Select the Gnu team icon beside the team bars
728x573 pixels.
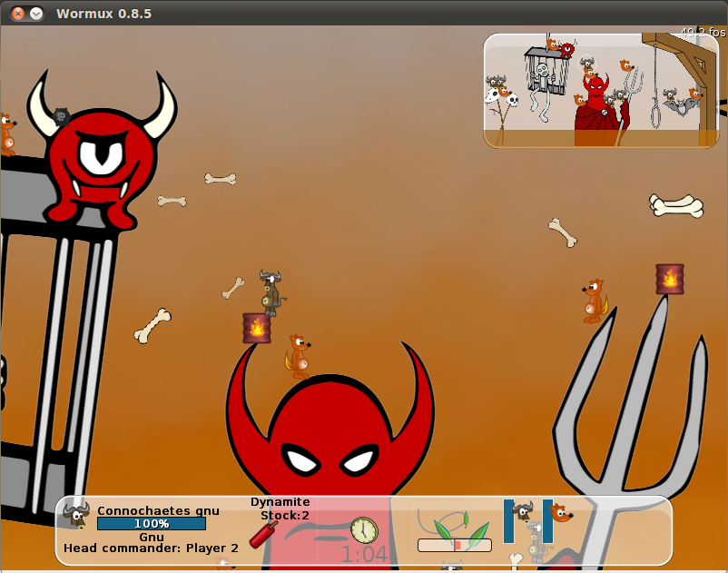523,510
